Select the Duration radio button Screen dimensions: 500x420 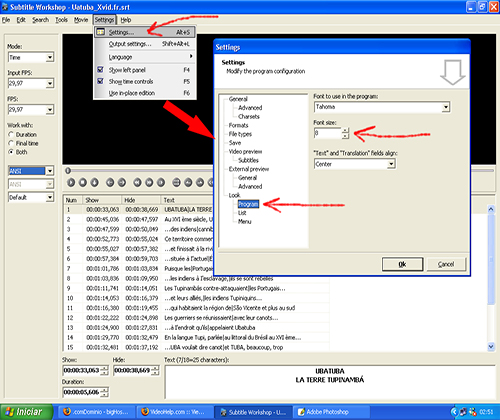(x=11, y=134)
